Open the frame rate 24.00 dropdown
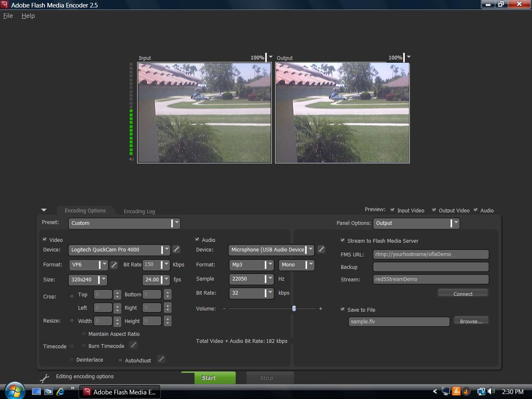The width and height of the screenshot is (532, 399). [x=156, y=280]
